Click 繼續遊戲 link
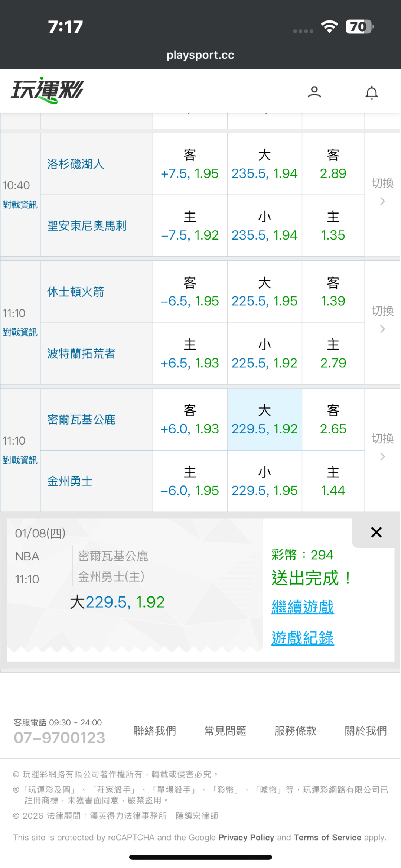This screenshot has width=401, height=868. click(x=303, y=607)
